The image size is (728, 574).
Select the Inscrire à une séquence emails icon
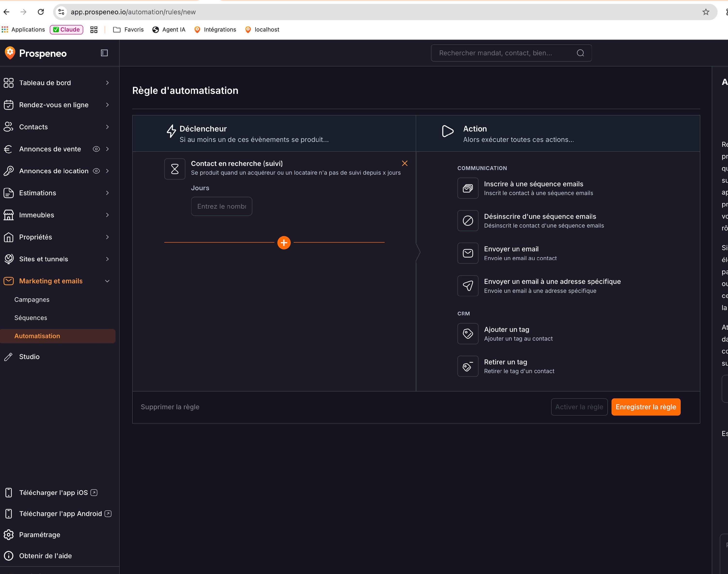[x=468, y=188]
